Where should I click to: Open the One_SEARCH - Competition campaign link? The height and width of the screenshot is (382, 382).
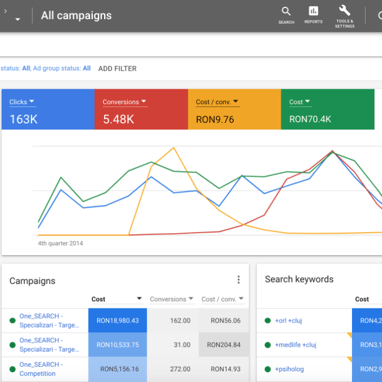click(41, 369)
